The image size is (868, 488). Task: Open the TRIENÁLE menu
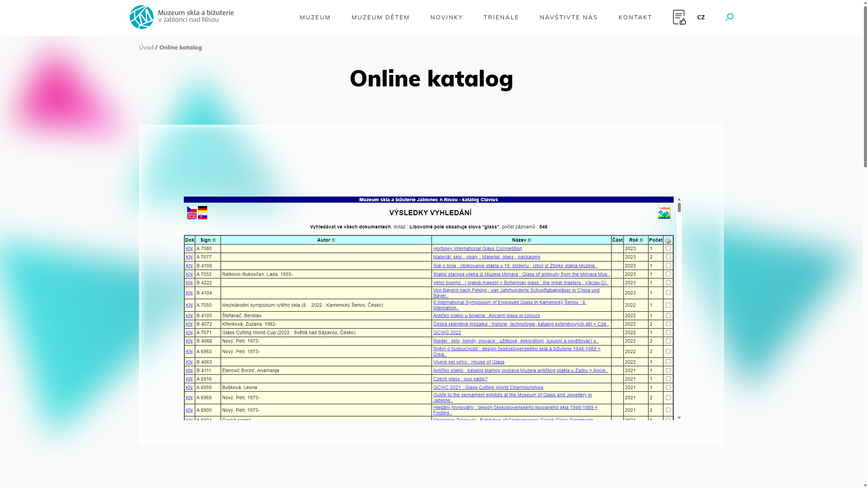[x=501, y=17]
